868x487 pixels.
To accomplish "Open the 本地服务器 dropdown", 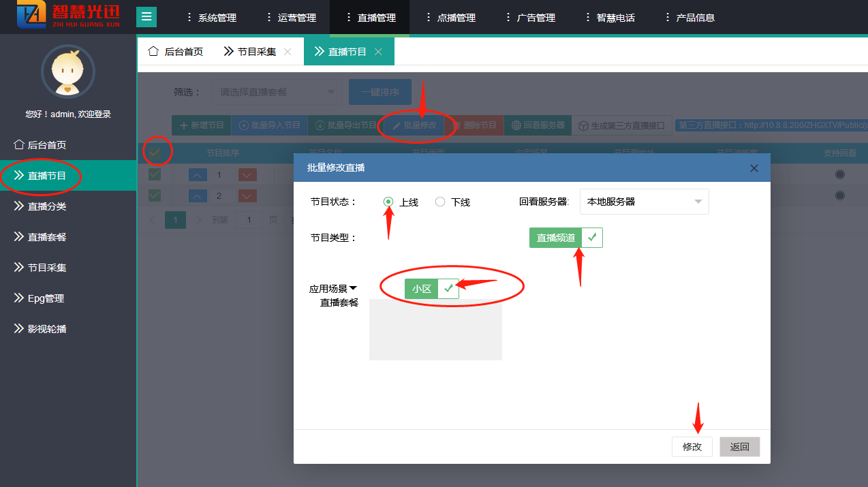I will [x=645, y=202].
